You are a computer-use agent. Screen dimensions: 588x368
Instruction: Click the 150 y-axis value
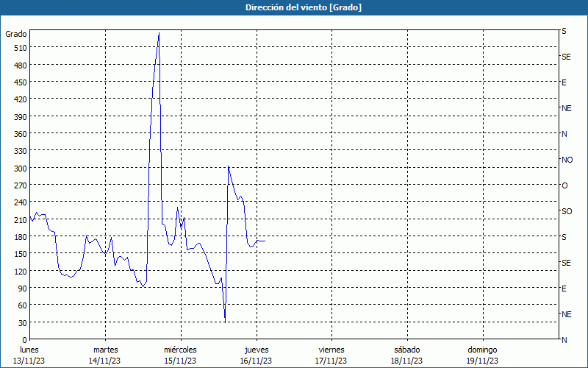tap(21, 254)
